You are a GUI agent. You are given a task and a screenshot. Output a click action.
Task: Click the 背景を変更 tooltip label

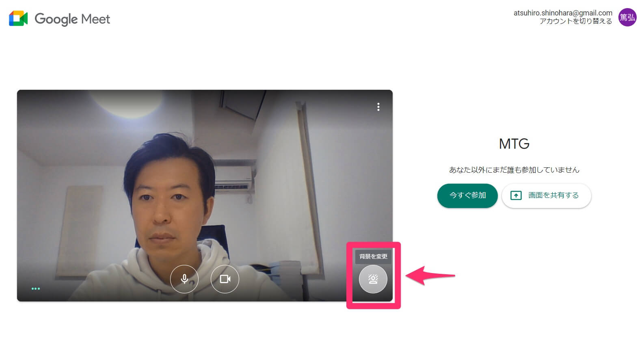click(x=373, y=256)
